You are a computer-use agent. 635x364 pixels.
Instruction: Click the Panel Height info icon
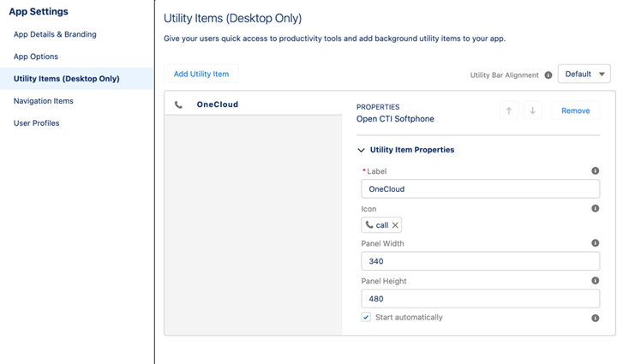pos(595,281)
